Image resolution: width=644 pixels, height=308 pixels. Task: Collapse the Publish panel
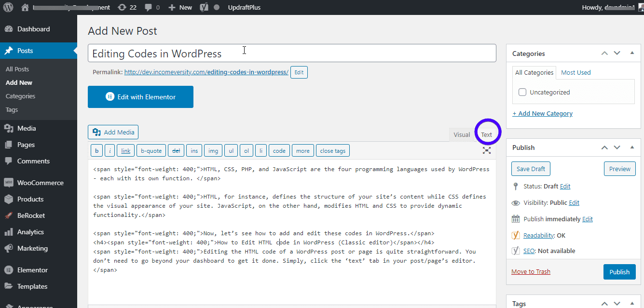632,147
